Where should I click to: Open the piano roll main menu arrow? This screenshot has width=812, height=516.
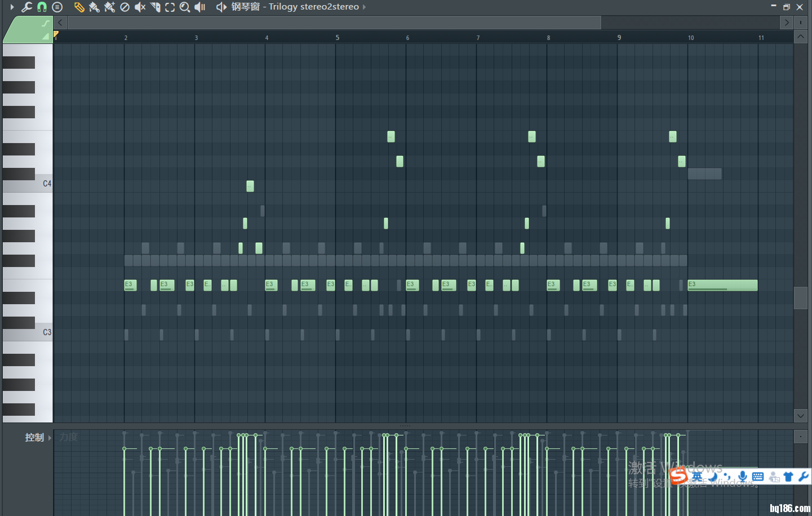pyautogui.click(x=12, y=7)
